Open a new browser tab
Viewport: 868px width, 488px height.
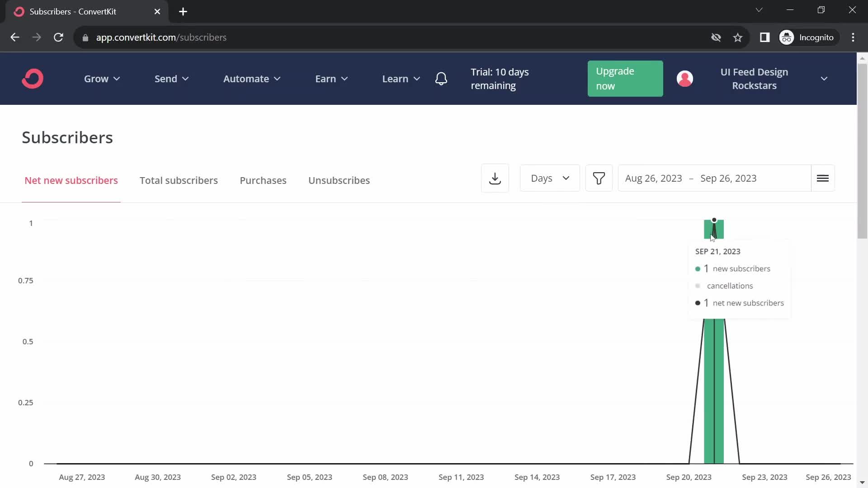[x=183, y=12]
